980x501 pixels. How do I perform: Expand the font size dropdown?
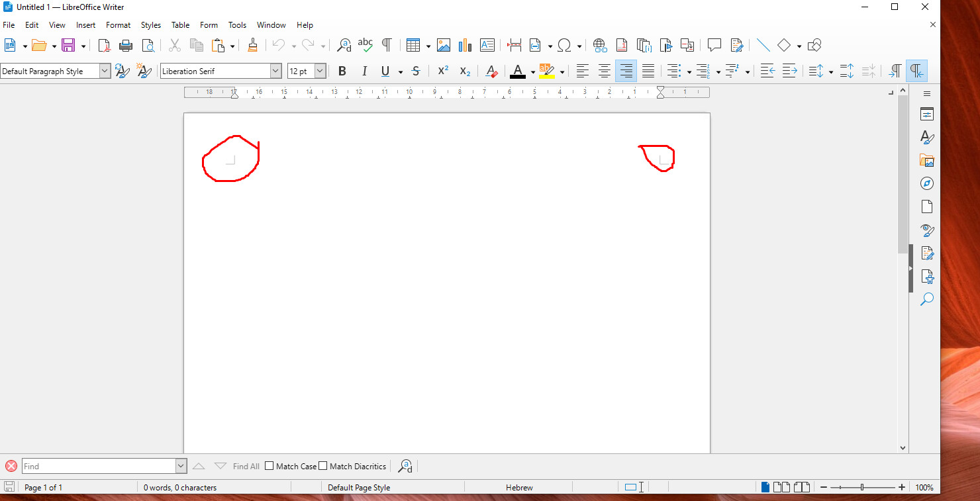[320, 71]
